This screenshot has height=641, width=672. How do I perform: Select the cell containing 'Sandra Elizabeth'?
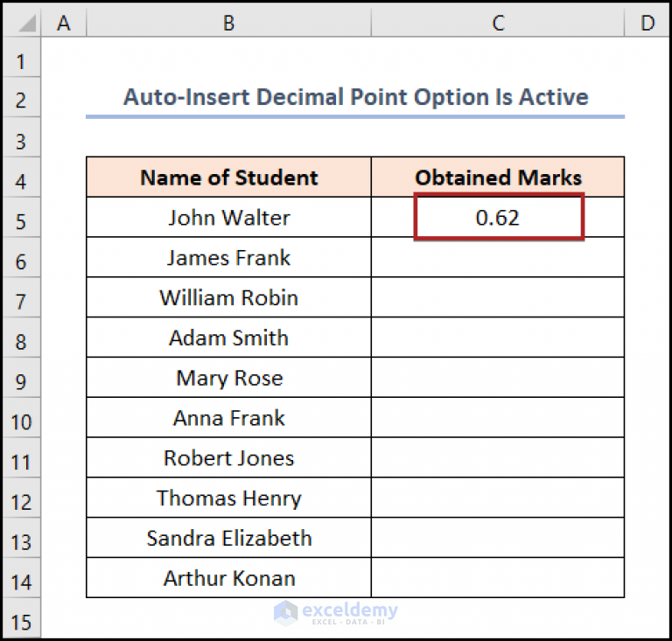[229, 538]
